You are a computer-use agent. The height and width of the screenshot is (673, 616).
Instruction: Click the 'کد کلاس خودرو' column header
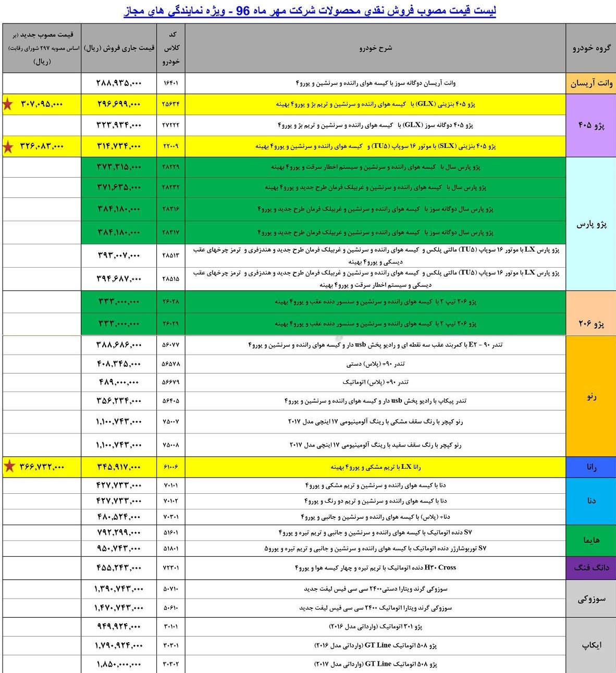point(171,48)
